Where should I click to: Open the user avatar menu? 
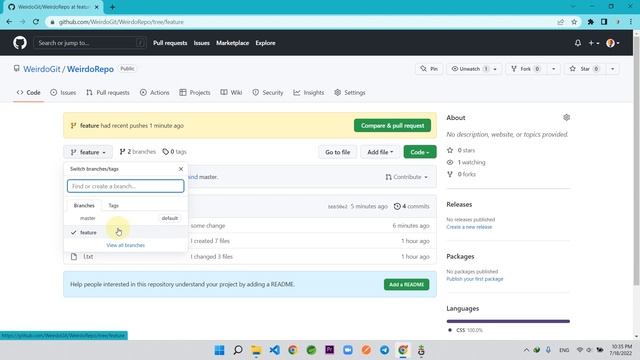613,43
